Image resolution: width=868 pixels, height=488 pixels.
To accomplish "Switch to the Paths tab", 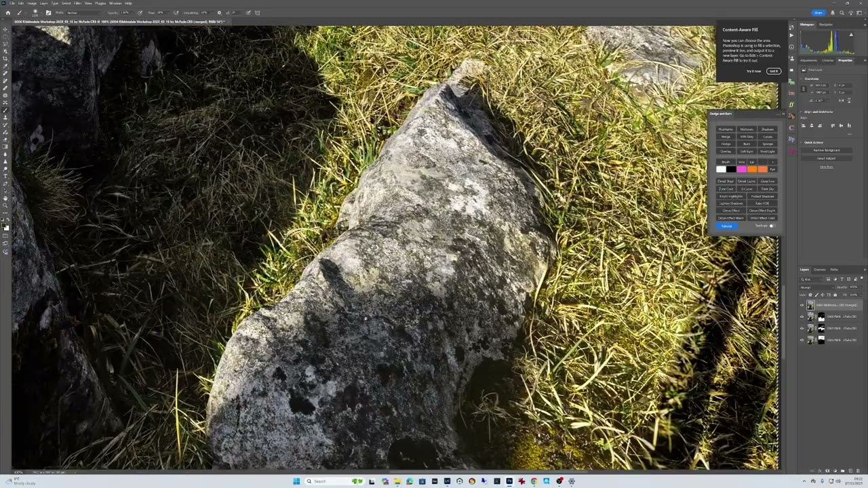I will coord(834,270).
